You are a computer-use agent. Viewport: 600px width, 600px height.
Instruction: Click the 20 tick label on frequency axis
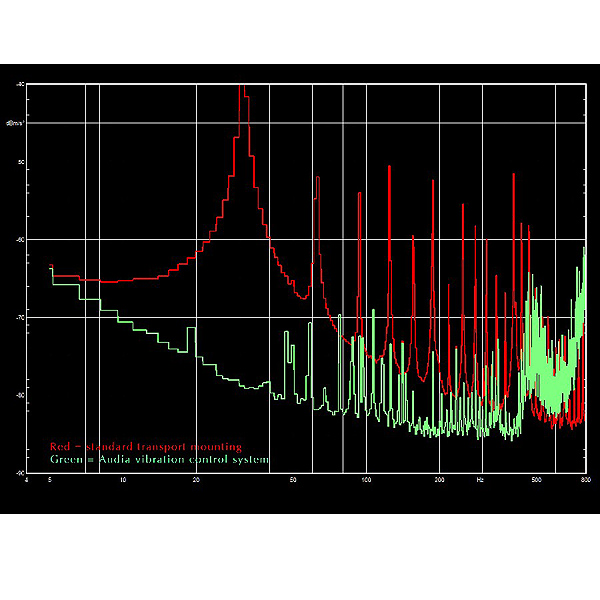196,481
